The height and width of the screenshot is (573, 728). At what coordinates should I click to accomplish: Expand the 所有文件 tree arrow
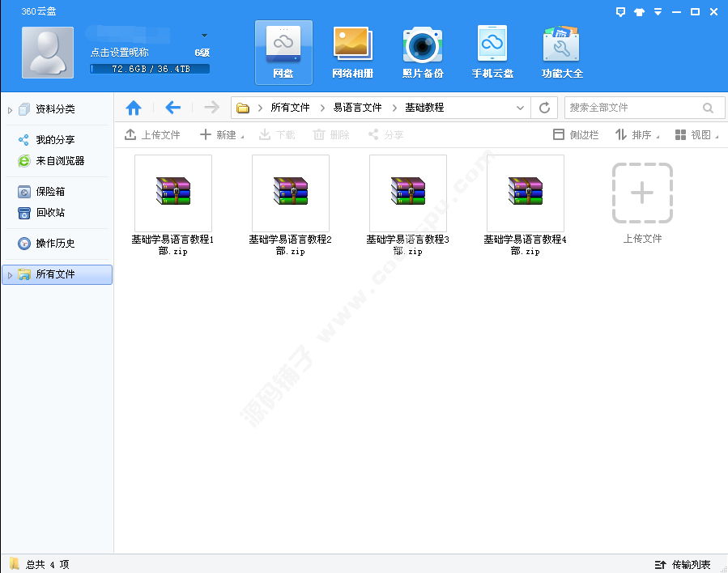point(10,275)
